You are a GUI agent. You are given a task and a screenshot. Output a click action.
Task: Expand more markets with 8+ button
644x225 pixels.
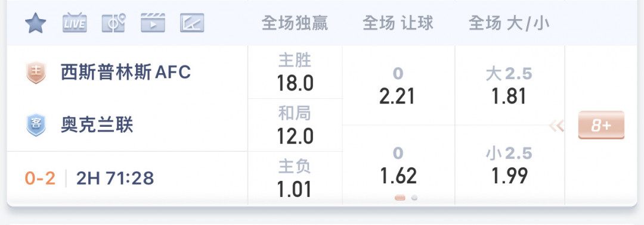pos(601,125)
